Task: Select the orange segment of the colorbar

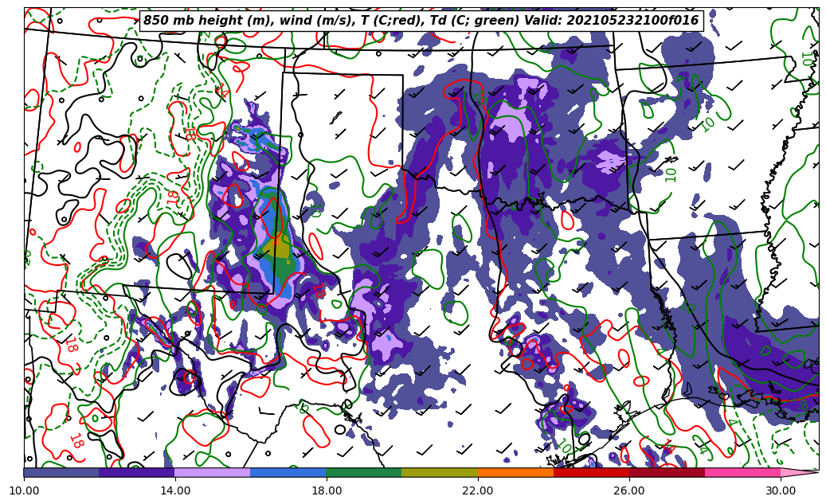Action: pos(515,472)
